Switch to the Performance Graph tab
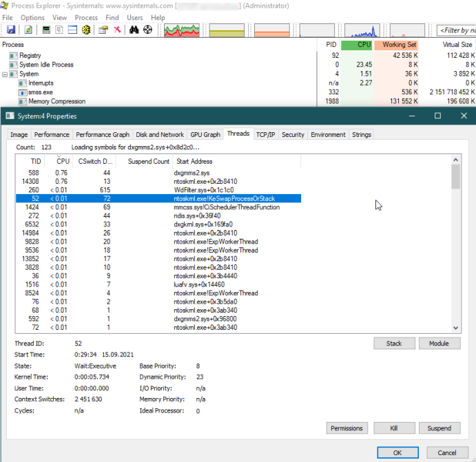Image resolution: width=476 pixels, height=462 pixels. (x=103, y=135)
